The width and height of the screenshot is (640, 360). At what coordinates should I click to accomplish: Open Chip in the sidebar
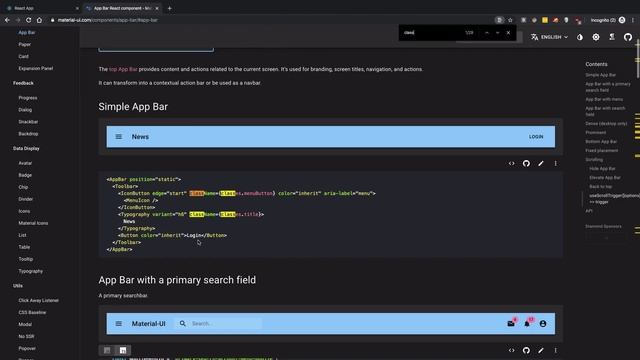[23, 187]
